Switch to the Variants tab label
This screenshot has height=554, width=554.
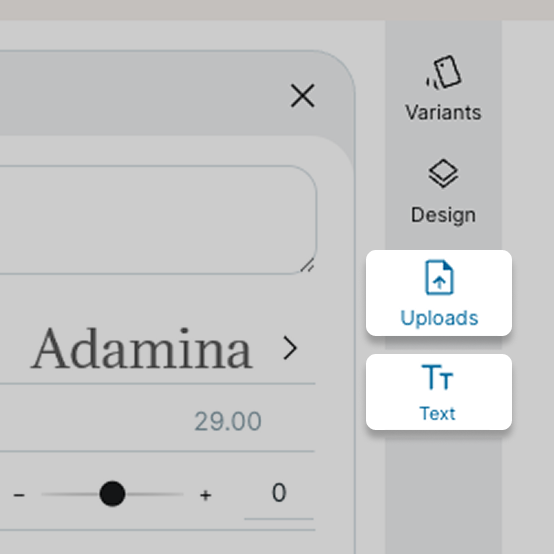pyautogui.click(x=443, y=113)
